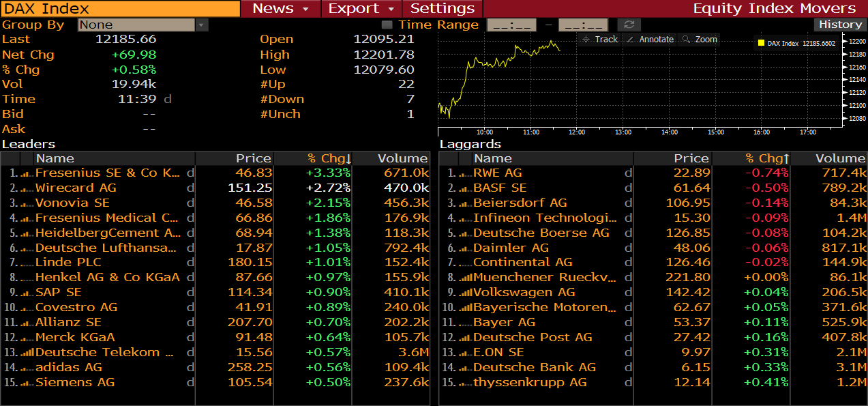Viewport: 868px width, 406px height.
Task: Click the bar chart icon beside Covestro AG
Action: (x=27, y=308)
